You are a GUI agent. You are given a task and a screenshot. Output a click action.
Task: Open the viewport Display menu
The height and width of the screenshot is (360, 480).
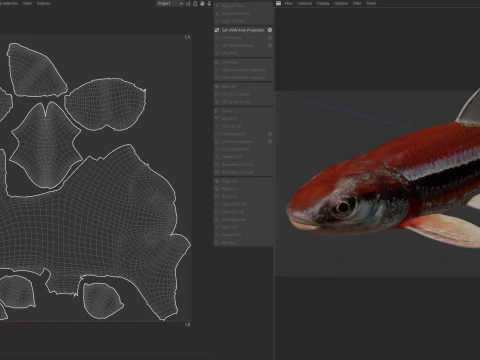click(x=323, y=3)
